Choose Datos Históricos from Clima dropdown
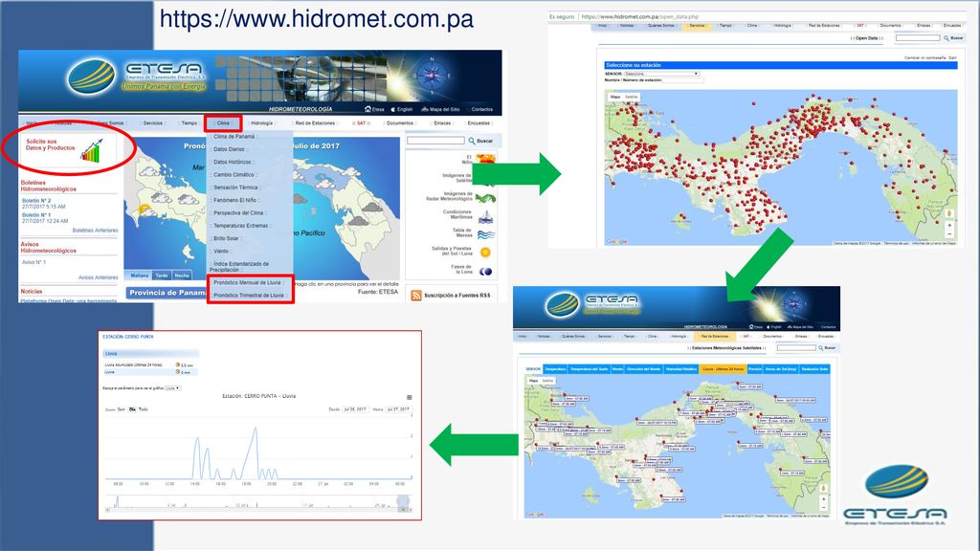Screen dimensions: 980x551 tap(233, 162)
